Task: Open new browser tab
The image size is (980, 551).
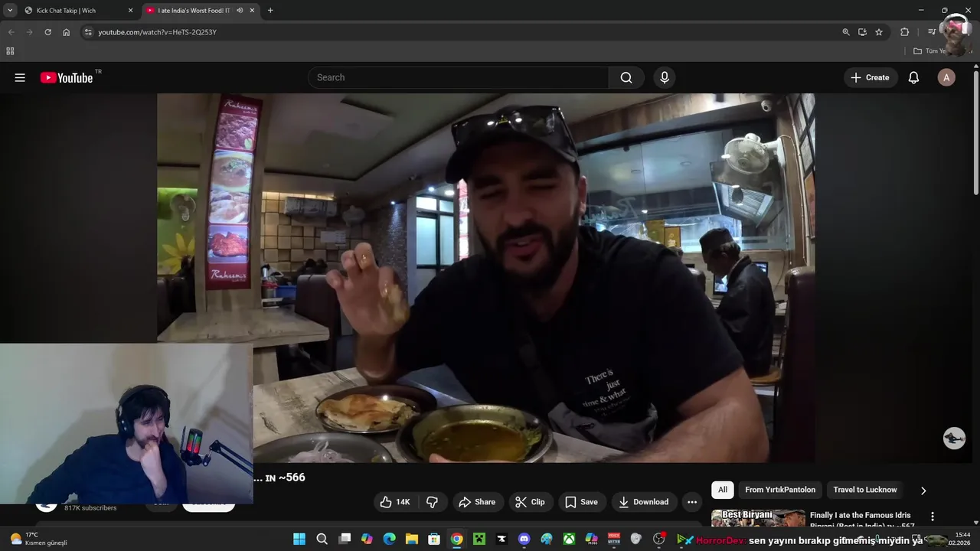Action: pos(270,11)
